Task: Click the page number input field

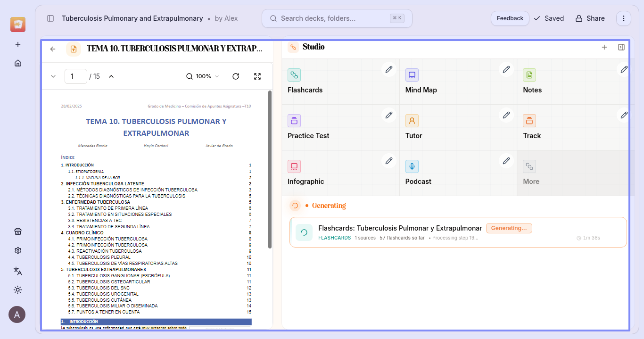Action: tap(76, 76)
